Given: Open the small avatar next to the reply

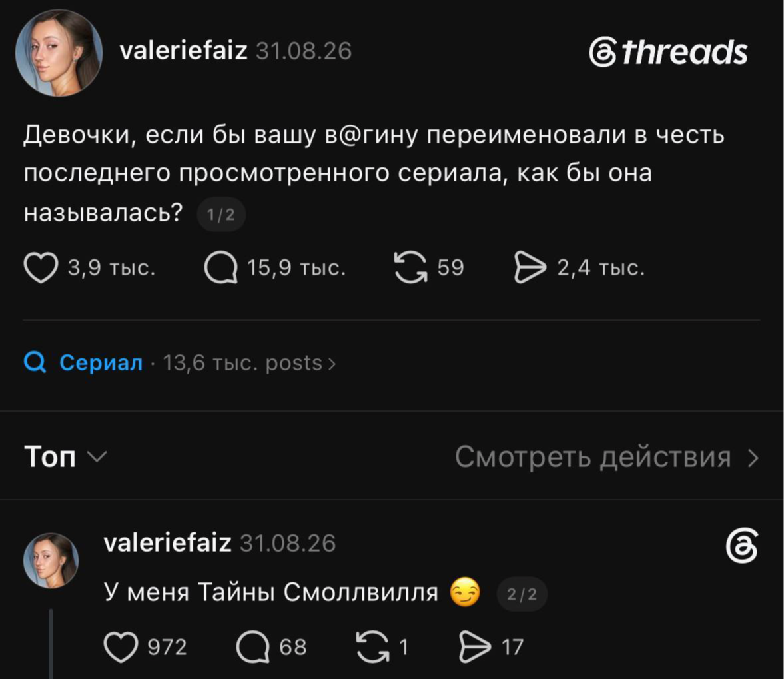Looking at the screenshot, I should tap(51, 560).
